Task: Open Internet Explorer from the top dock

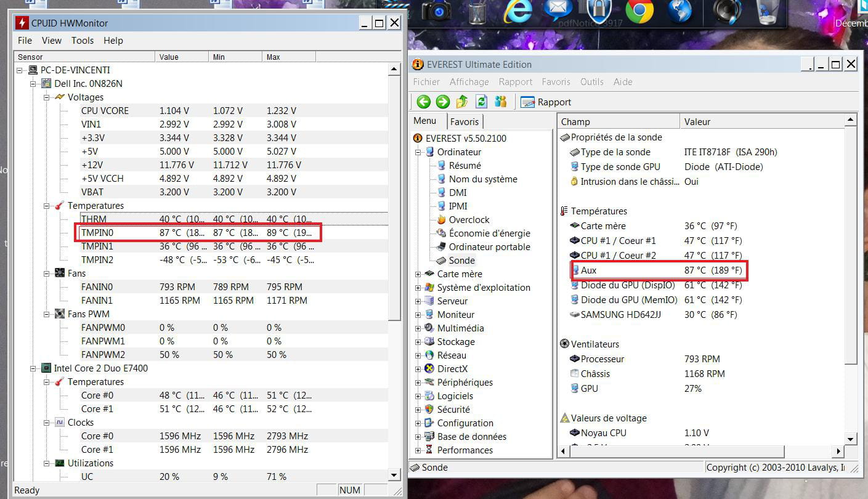Action: [x=517, y=11]
